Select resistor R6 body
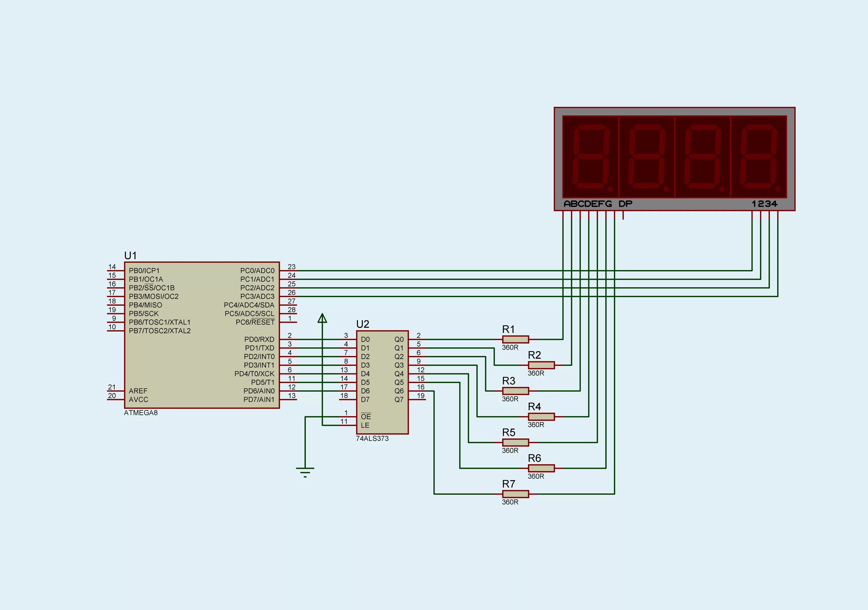 point(541,468)
